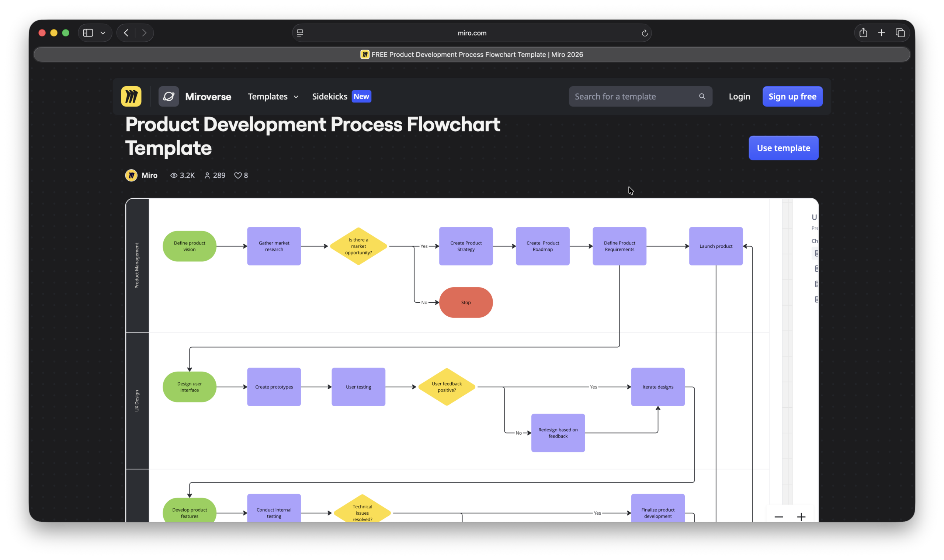The height and width of the screenshot is (560, 944).
Task: Click the 3.2K views count
Action: tap(187, 175)
